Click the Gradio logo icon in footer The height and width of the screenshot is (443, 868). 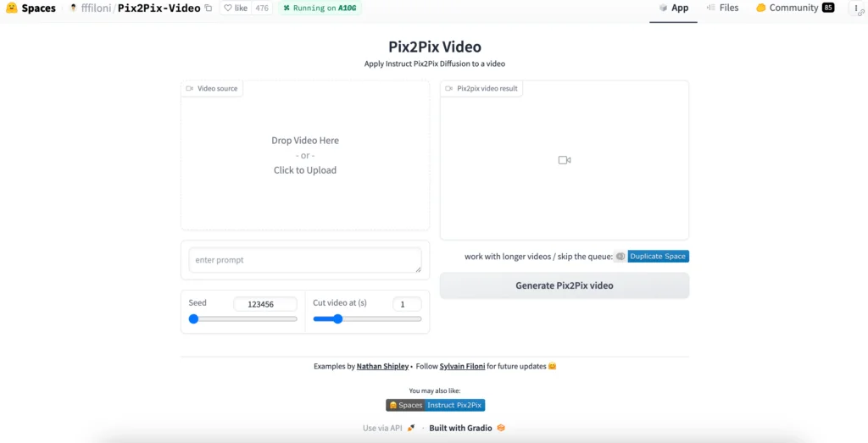[501, 428]
